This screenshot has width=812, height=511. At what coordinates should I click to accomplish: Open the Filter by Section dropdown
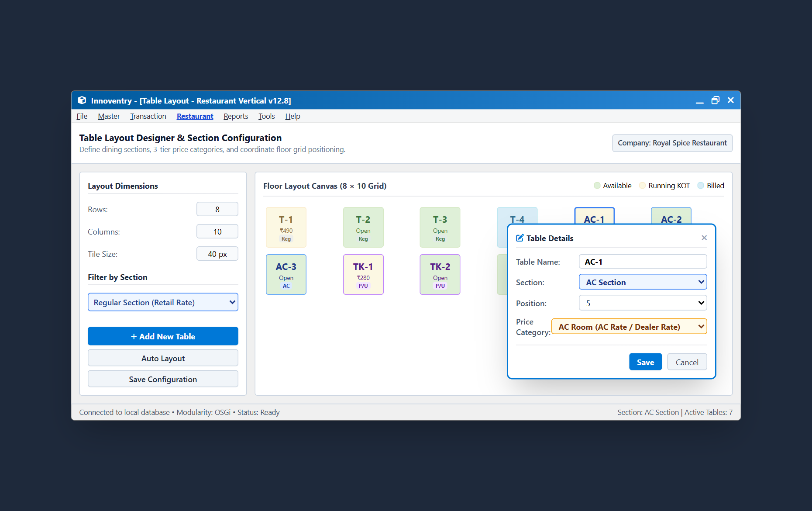click(x=163, y=302)
